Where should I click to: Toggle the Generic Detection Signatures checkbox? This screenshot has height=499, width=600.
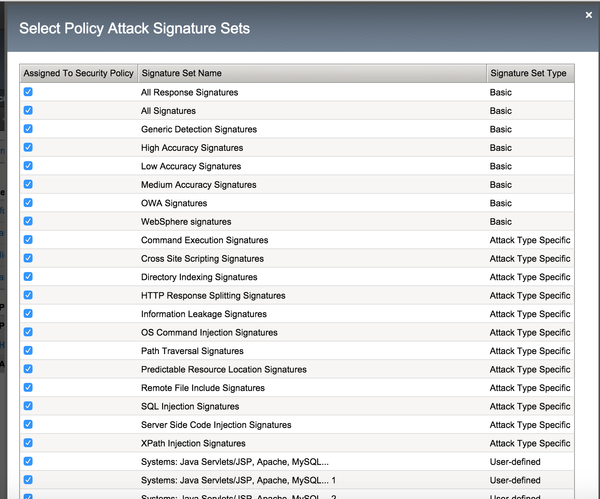pyautogui.click(x=28, y=129)
